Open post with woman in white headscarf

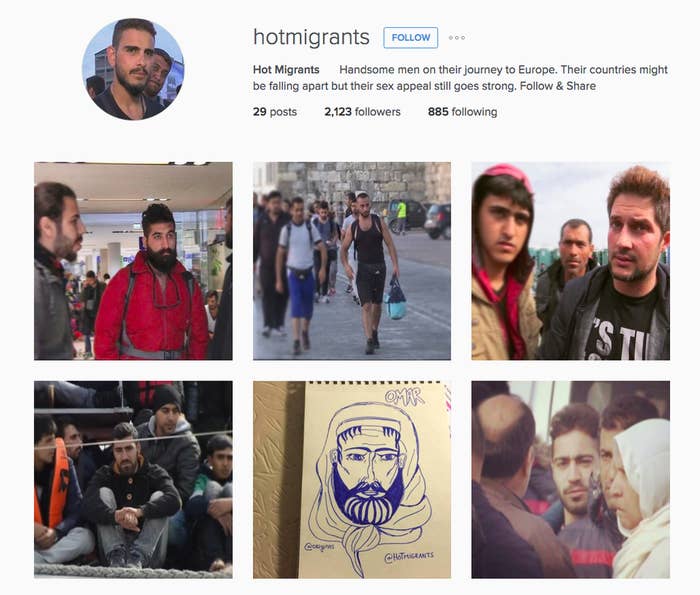click(571, 479)
